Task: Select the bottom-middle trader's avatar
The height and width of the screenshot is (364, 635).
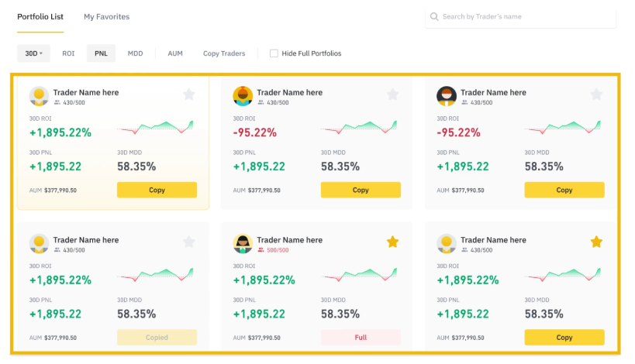Action: coord(243,243)
